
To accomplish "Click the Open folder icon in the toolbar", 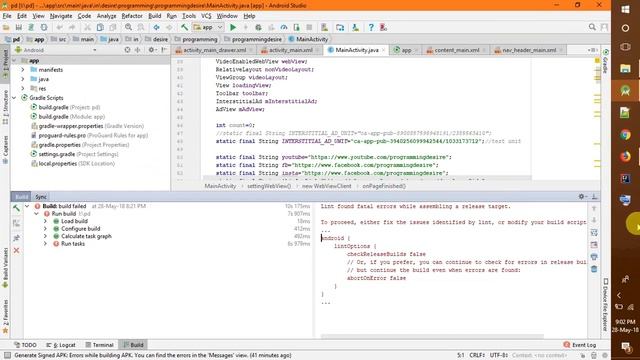I will point(6,27).
